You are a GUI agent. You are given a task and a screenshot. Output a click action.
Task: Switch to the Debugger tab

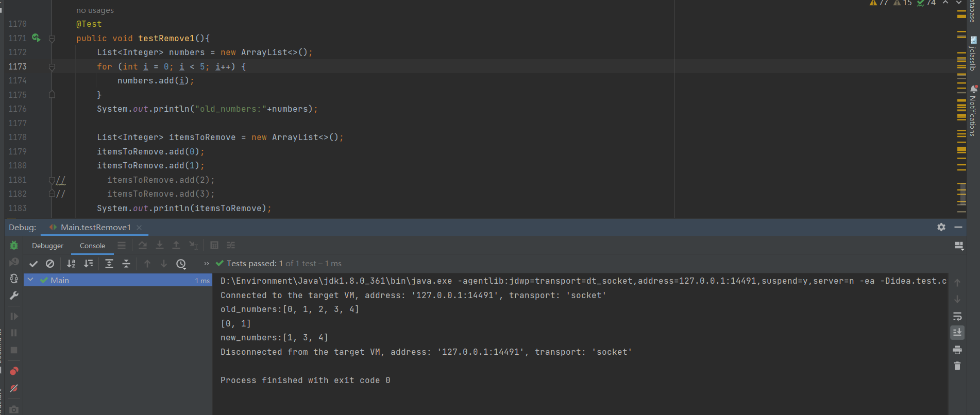[47, 246]
